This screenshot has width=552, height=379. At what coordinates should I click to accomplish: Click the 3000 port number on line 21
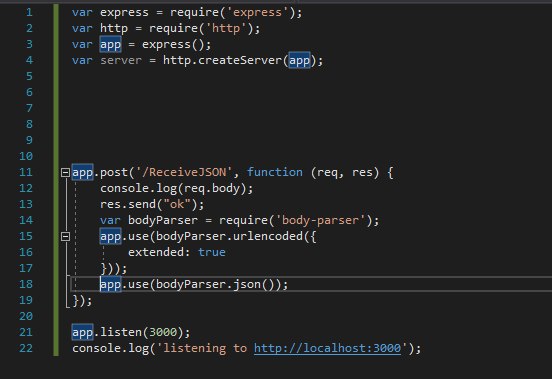[x=163, y=332]
